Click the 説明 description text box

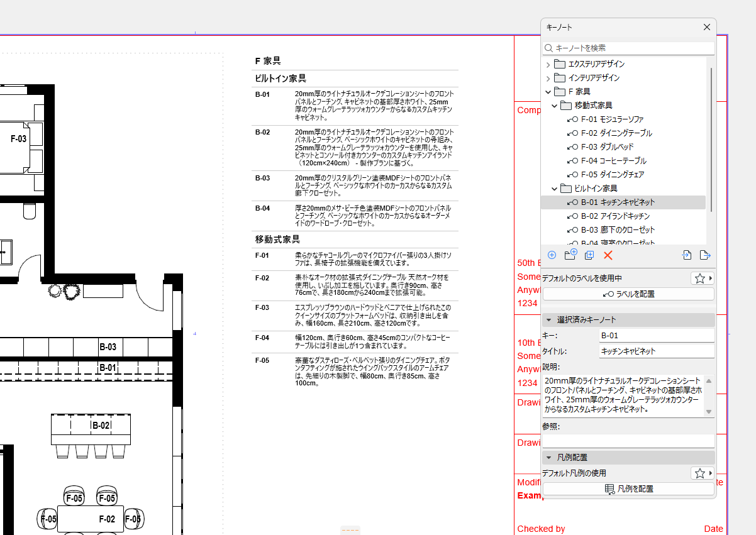(623, 395)
